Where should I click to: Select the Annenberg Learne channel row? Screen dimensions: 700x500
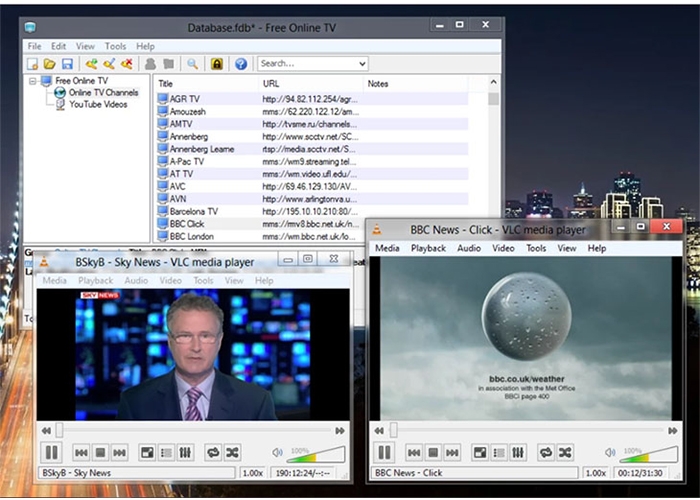312,149
